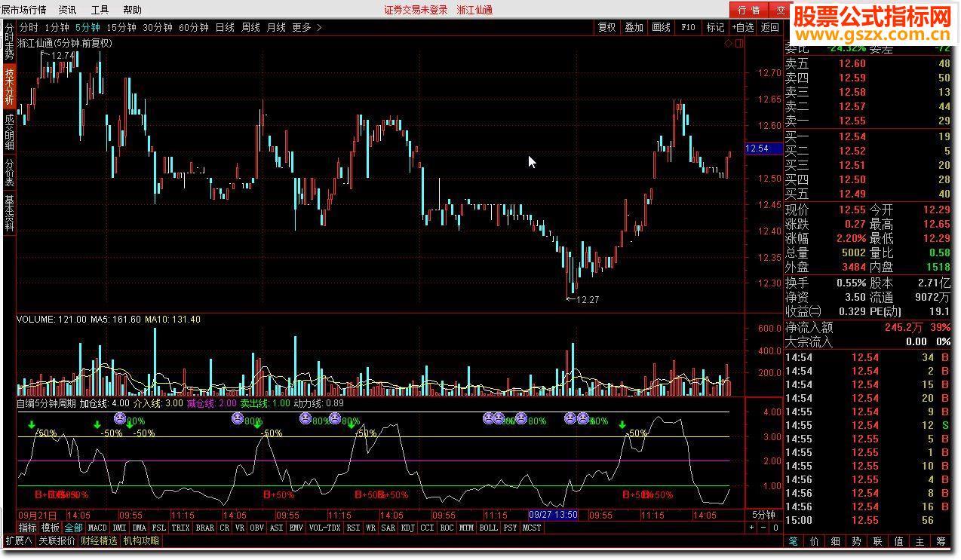Switch chart to 月线 period
Image resolution: width=961 pixels, height=560 pixels.
(276, 27)
